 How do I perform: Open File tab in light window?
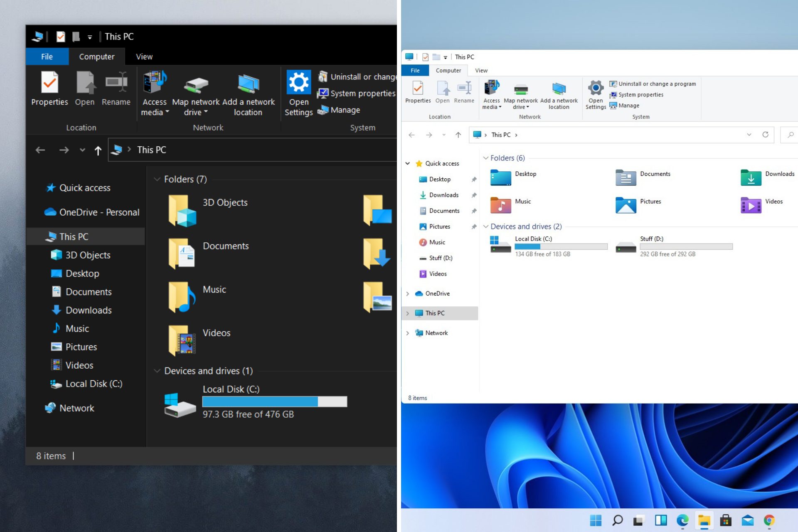[x=415, y=70]
